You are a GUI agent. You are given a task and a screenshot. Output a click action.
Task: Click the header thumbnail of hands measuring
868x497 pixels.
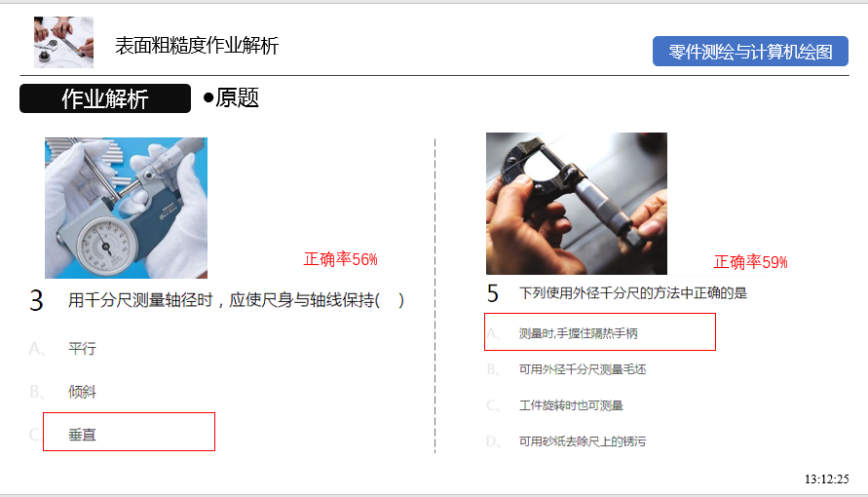coord(63,42)
